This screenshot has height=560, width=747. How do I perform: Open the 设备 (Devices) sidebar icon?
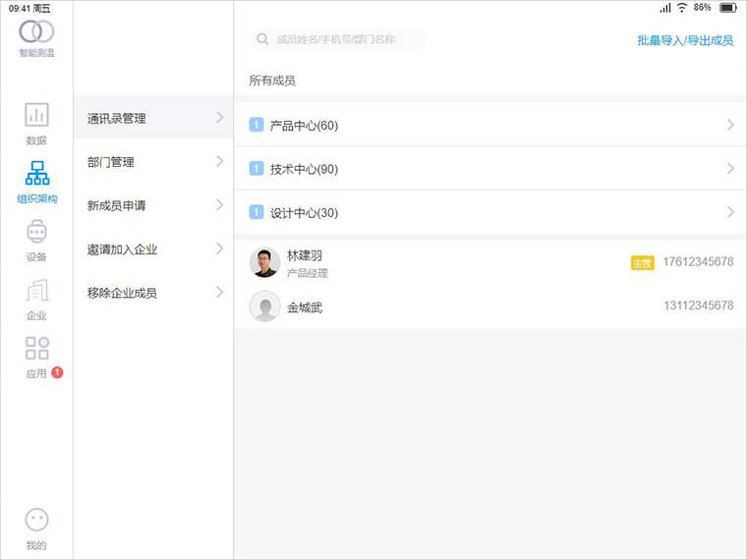click(36, 234)
